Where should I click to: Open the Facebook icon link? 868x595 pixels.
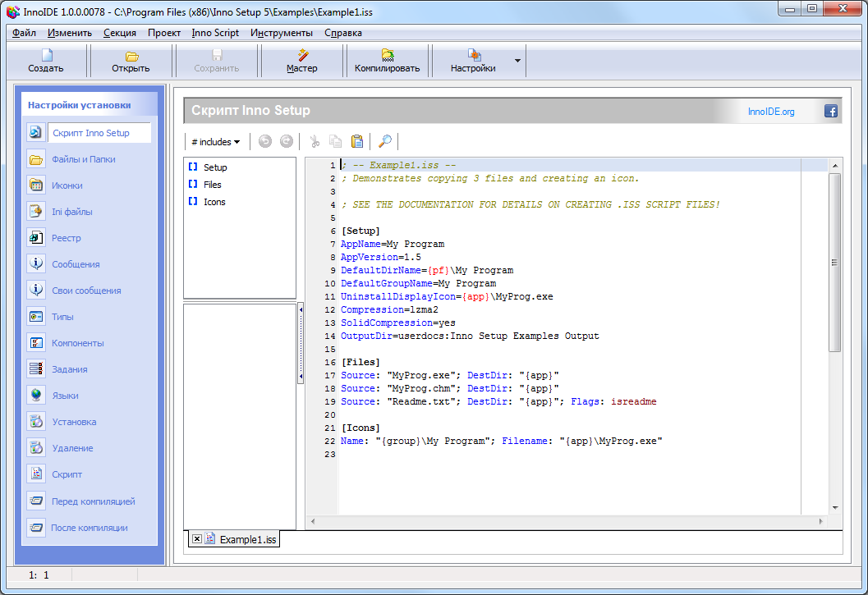(830, 112)
